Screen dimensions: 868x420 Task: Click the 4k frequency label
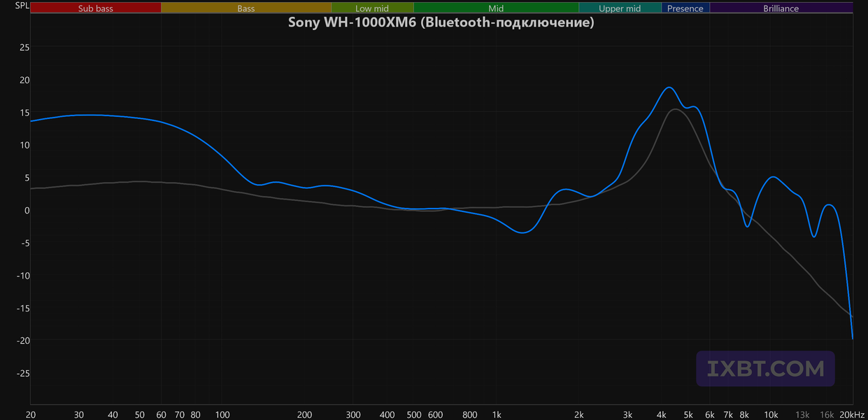click(x=662, y=414)
